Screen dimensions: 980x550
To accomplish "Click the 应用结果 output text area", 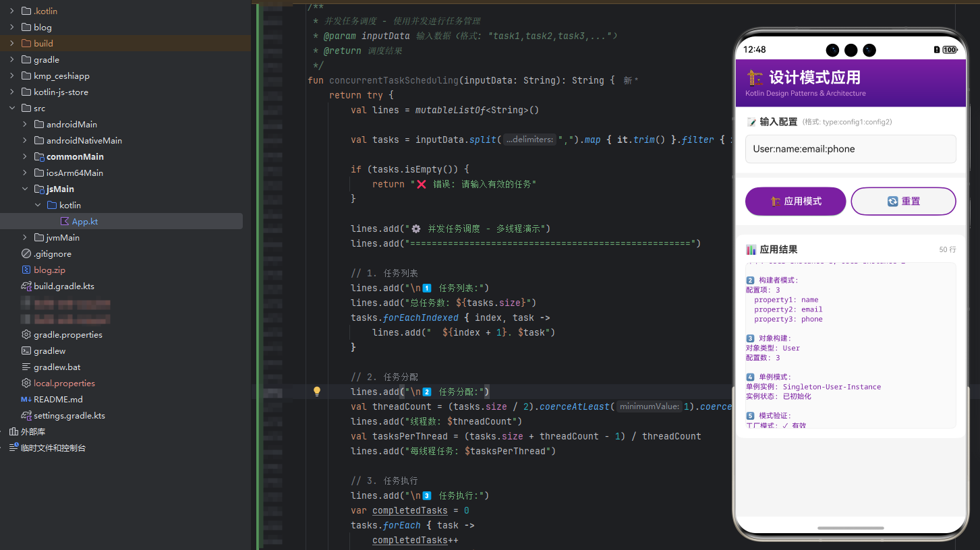I will 851,345.
